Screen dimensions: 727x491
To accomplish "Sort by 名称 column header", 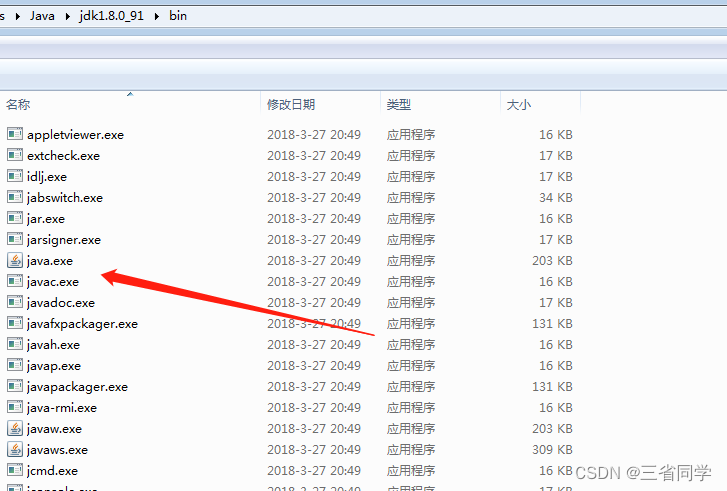I will [18, 104].
